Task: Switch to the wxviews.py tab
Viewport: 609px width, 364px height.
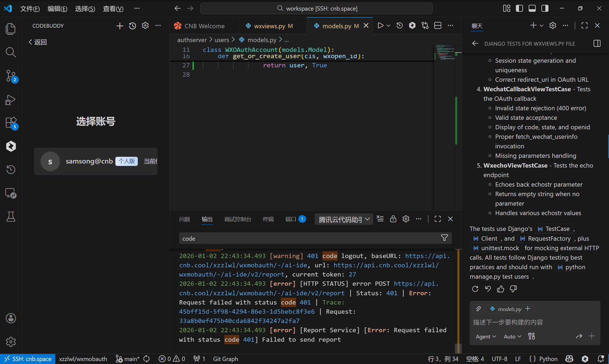Action: coord(269,26)
